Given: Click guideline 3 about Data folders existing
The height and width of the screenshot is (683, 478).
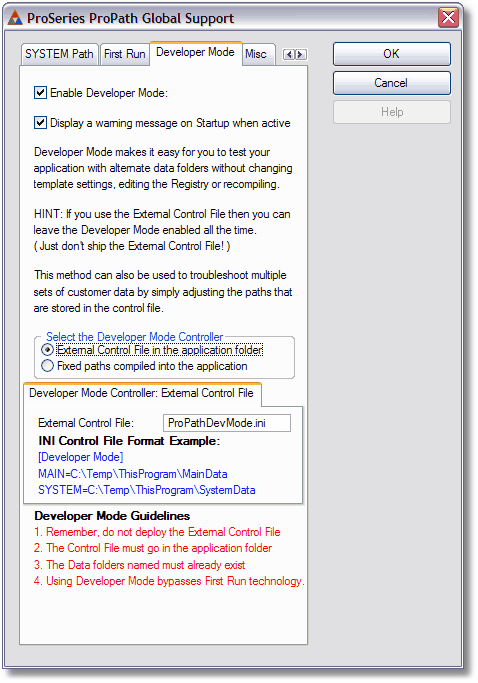Looking at the screenshot, I should 139,565.
